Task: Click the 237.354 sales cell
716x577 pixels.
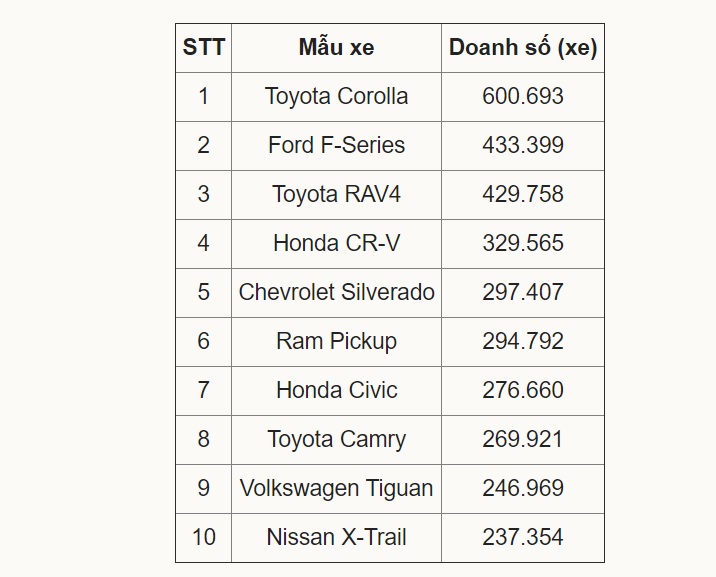Action: coord(522,537)
